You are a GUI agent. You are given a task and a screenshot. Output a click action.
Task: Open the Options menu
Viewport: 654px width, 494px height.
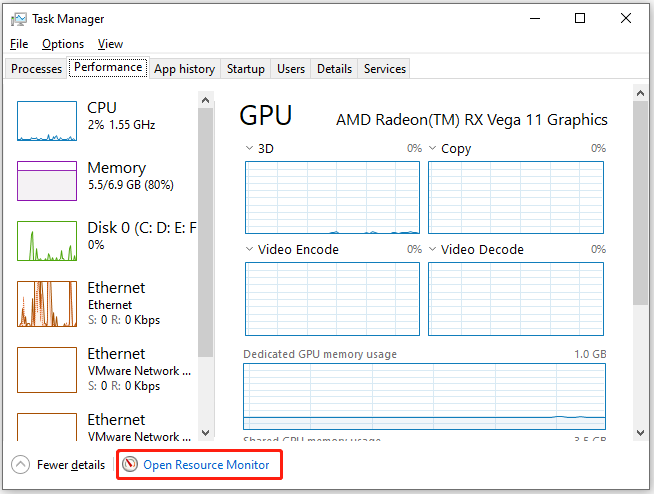click(x=63, y=44)
